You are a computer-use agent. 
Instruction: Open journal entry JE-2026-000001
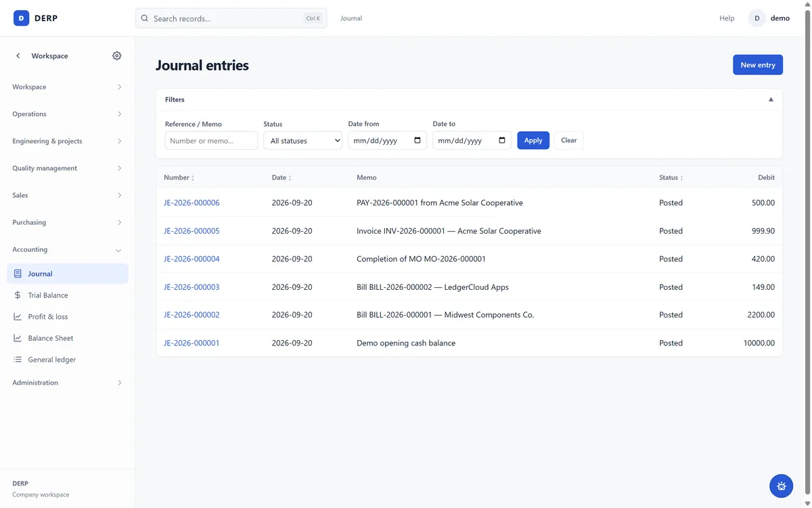coord(191,343)
